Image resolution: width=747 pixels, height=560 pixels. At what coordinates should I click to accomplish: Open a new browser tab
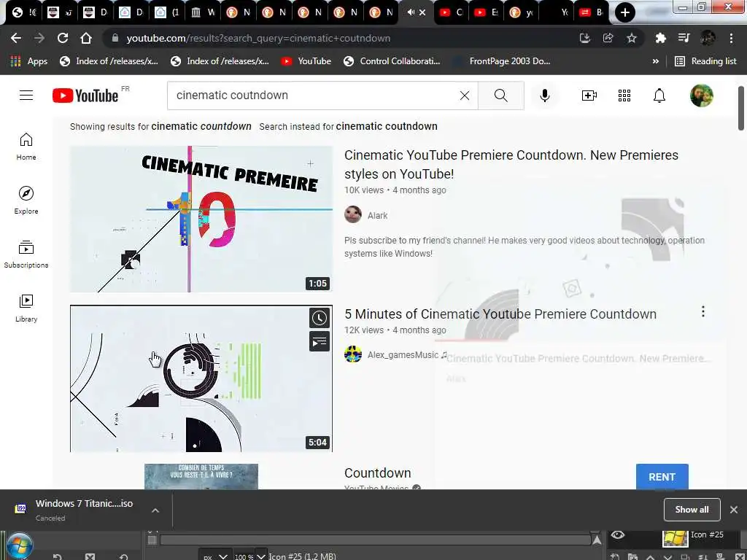[x=624, y=12]
